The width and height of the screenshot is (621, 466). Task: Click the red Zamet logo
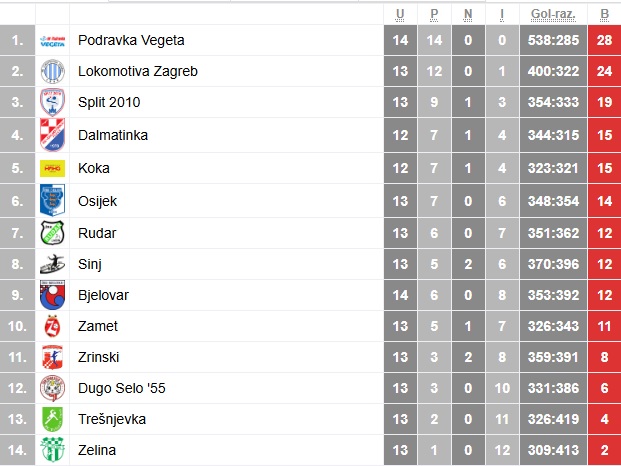point(52,326)
